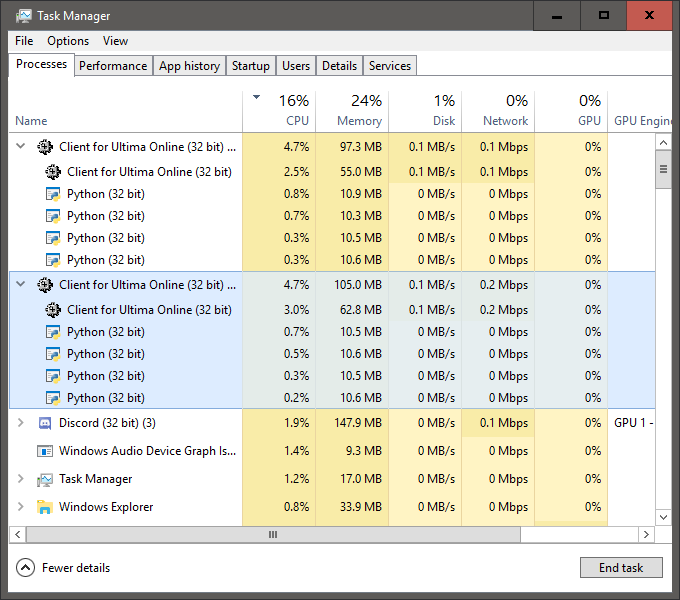Image resolution: width=680 pixels, height=600 pixels.
Task: Click the gear icon of the first Ultima Online group
Action: (x=45, y=147)
